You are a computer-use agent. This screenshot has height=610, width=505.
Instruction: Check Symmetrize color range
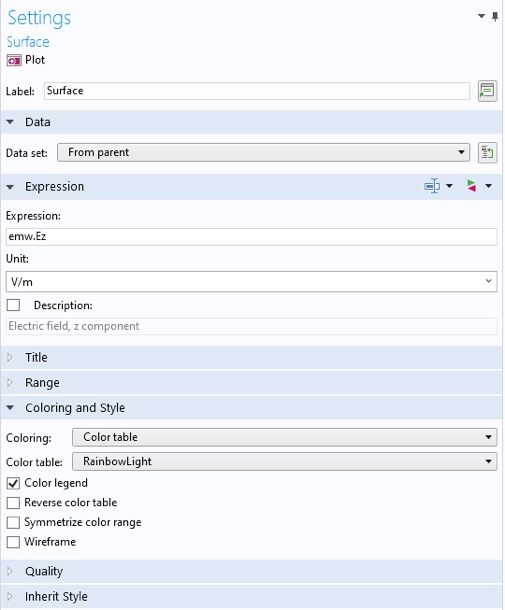(x=13, y=522)
